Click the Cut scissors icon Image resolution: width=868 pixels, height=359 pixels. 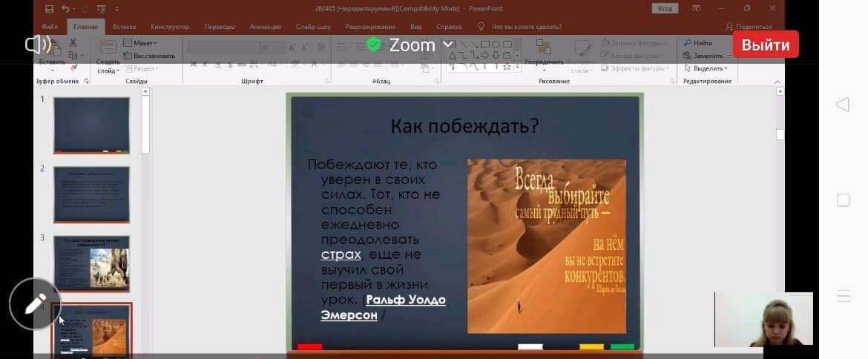(73, 43)
